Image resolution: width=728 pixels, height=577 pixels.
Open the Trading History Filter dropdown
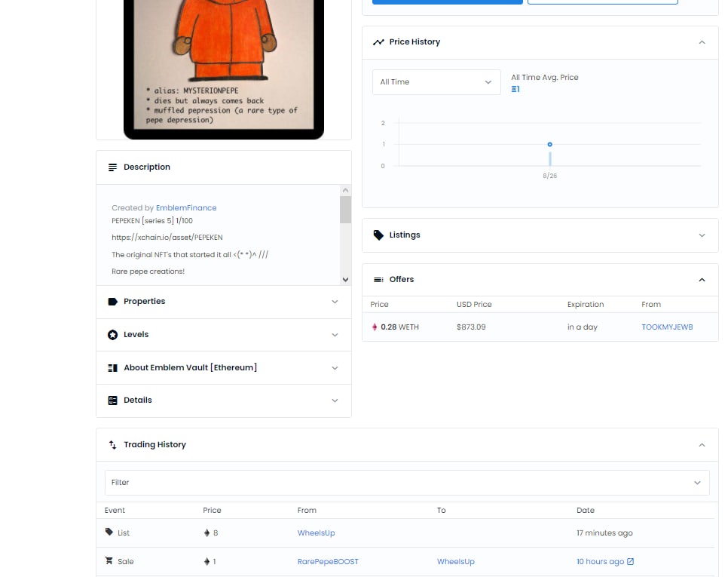[x=407, y=483]
